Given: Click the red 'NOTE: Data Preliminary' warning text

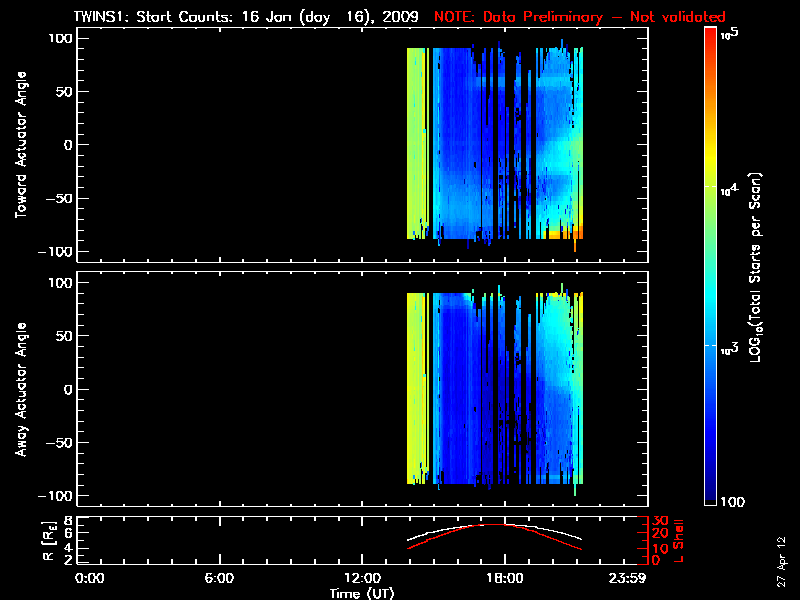Looking at the screenshot, I should [580, 17].
